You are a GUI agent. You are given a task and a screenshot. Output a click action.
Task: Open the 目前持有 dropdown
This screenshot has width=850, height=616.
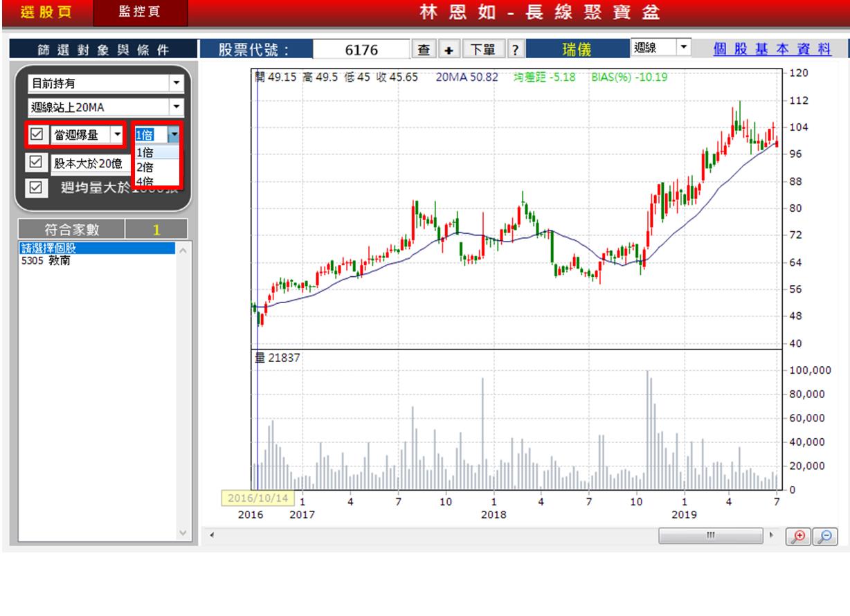coord(177,84)
